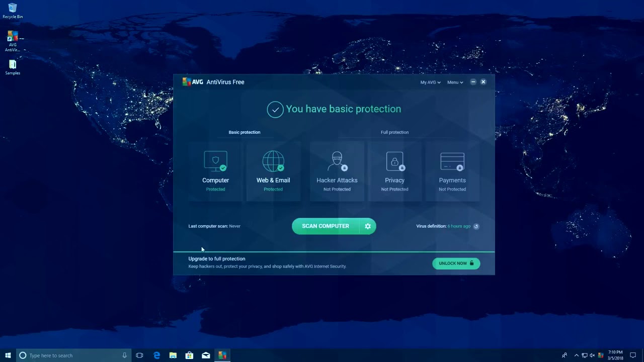The height and width of the screenshot is (362, 644).
Task: Click the muted volume tray icon
Action: [x=592, y=355]
